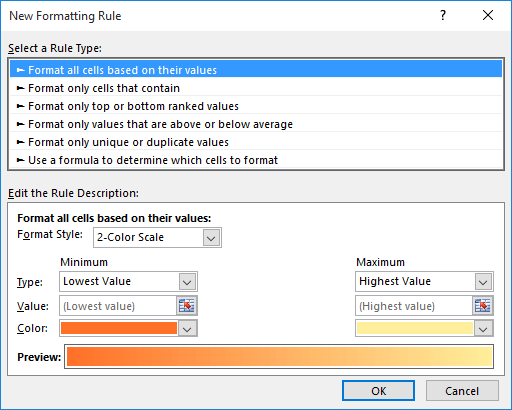Open the Format Style dropdown
The height and width of the screenshot is (410, 512).
pyautogui.click(x=211, y=238)
